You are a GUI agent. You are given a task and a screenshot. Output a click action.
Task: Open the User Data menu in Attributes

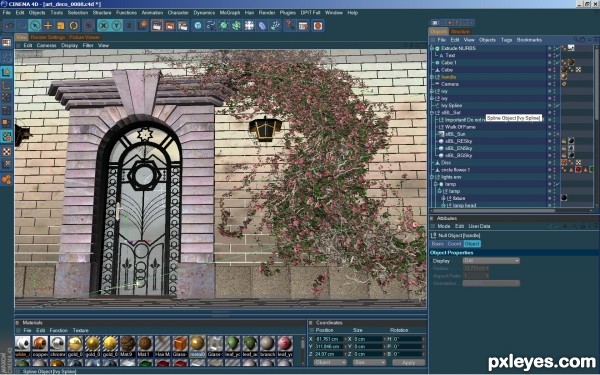(479, 226)
